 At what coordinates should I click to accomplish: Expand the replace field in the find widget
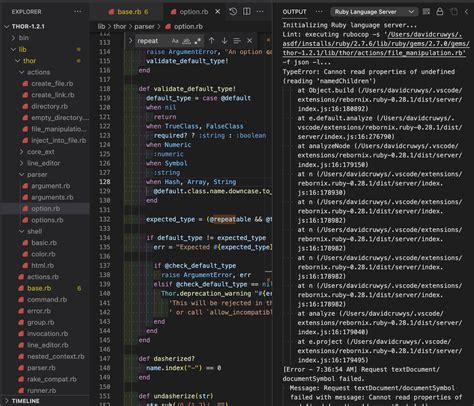pos(130,41)
